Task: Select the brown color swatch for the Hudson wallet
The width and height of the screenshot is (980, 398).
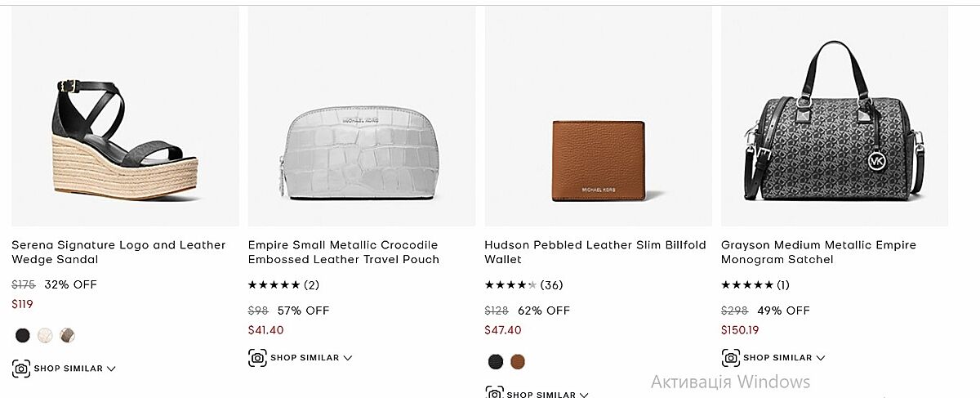Action: click(x=518, y=361)
